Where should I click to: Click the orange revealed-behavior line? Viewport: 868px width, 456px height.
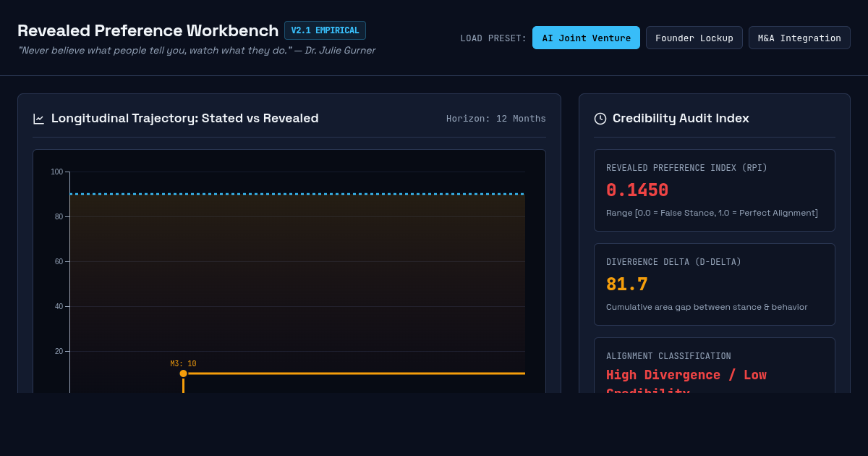pyautogui.click(x=354, y=373)
